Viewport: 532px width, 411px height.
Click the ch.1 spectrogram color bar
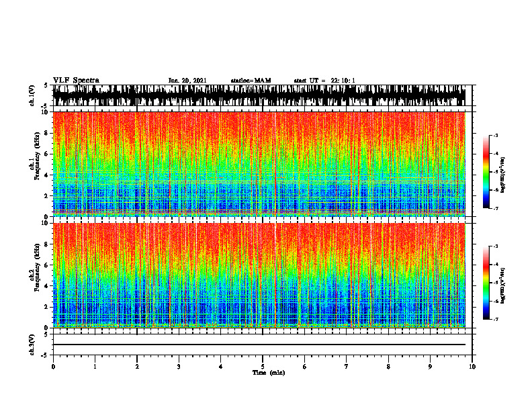click(486, 172)
